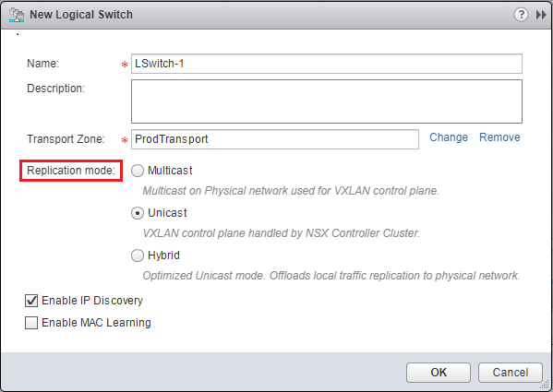Click the Hybrid option label text
This screenshot has height=392, width=553.
click(x=163, y=255)
